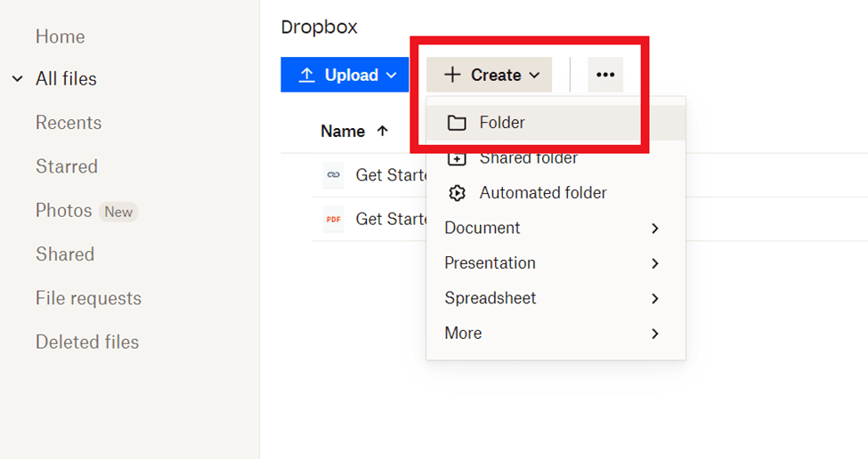868x459 pixels.
Task: Open All files in sidebar
Action: tap(66, 78)
